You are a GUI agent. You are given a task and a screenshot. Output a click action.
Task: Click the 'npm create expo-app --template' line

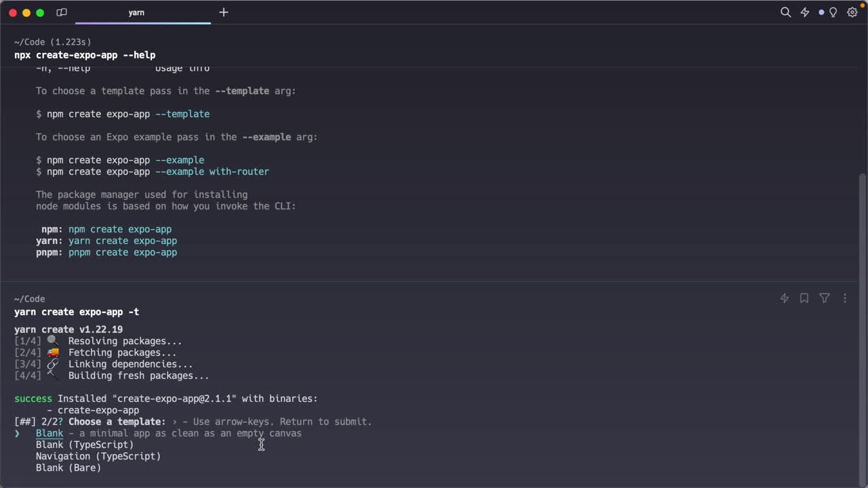123,114
